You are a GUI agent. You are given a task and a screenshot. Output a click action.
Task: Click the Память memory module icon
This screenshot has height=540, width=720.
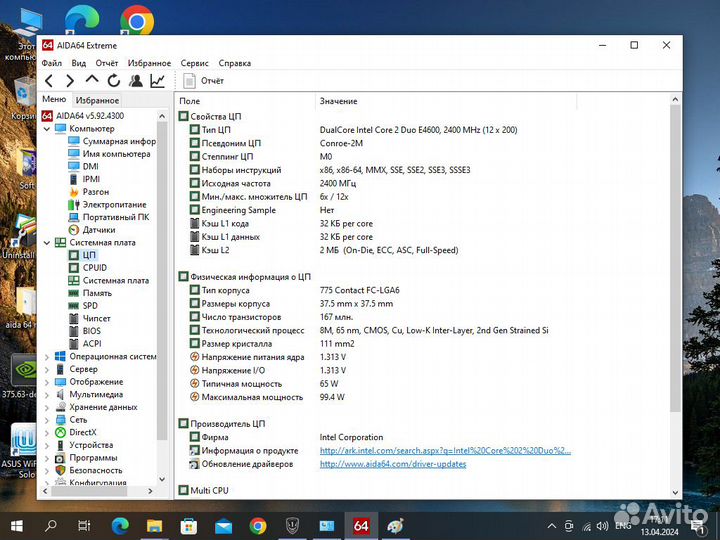tap(73, 293)
